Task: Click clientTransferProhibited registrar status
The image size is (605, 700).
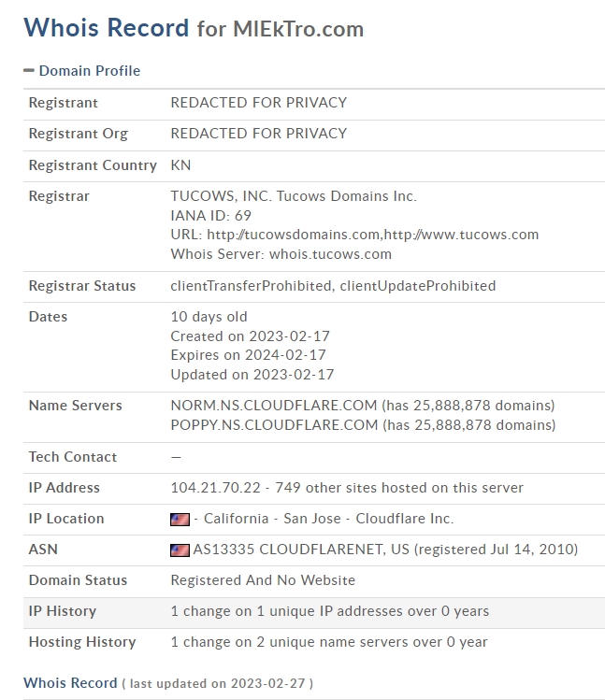Action: 251,286
